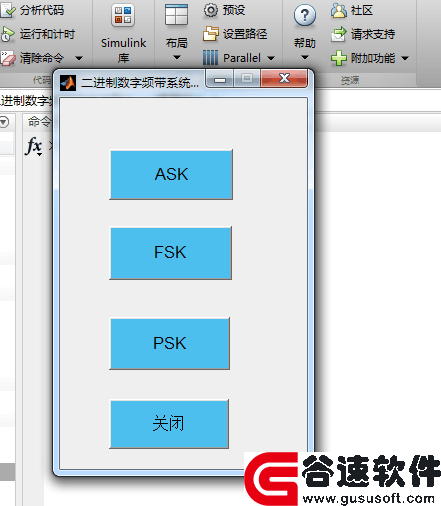Expand the Layout (布局) dropdown arrow
This screenshot has width=441, height=506.
tap(177, 57)
